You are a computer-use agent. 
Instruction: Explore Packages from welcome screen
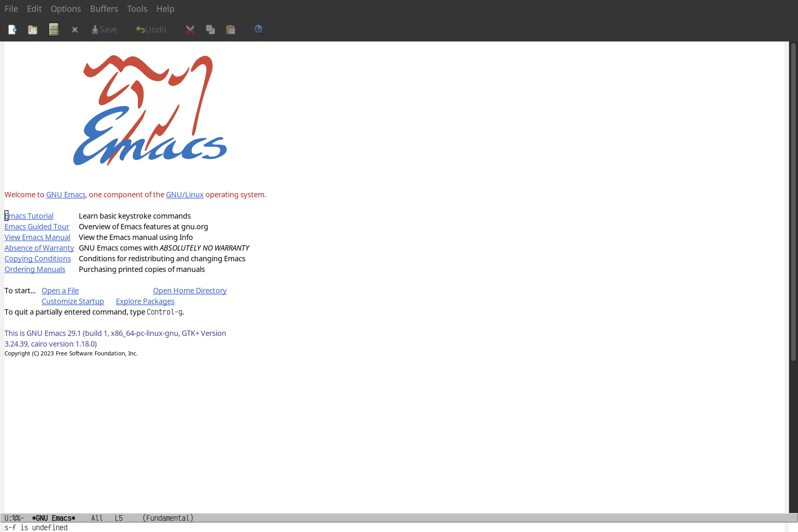pyautogui.click(x=145, y=301)
